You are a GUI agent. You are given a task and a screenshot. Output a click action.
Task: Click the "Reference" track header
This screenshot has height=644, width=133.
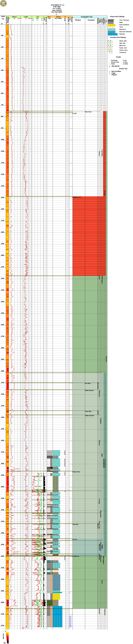14,17
